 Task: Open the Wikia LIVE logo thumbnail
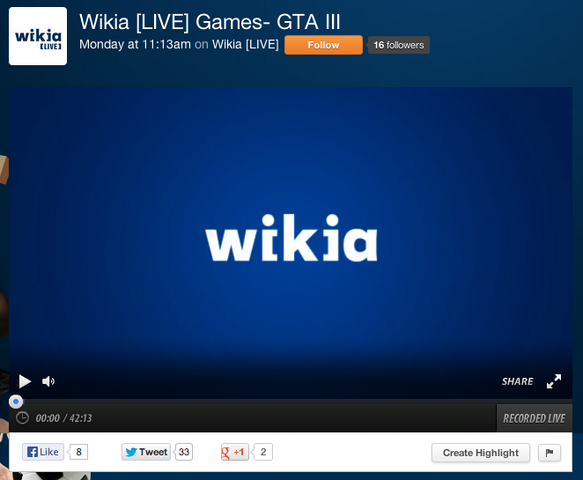click(x=38, y=36)
